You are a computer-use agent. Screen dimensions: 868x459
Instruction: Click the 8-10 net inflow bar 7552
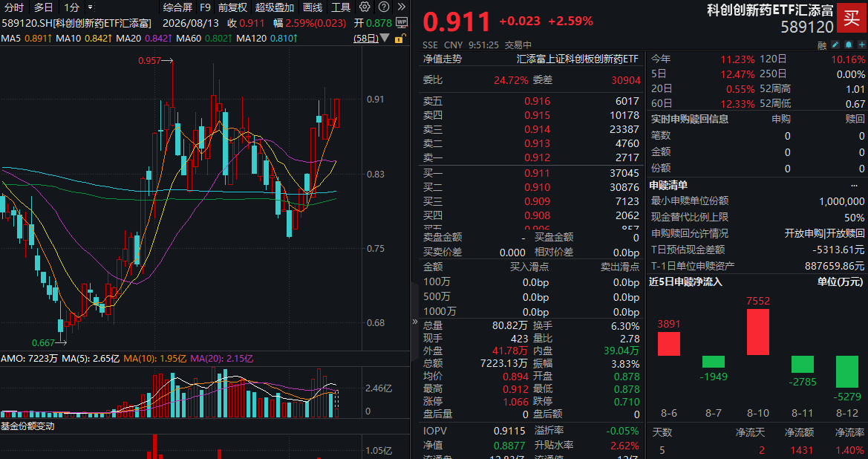click(x=758, y=332)
